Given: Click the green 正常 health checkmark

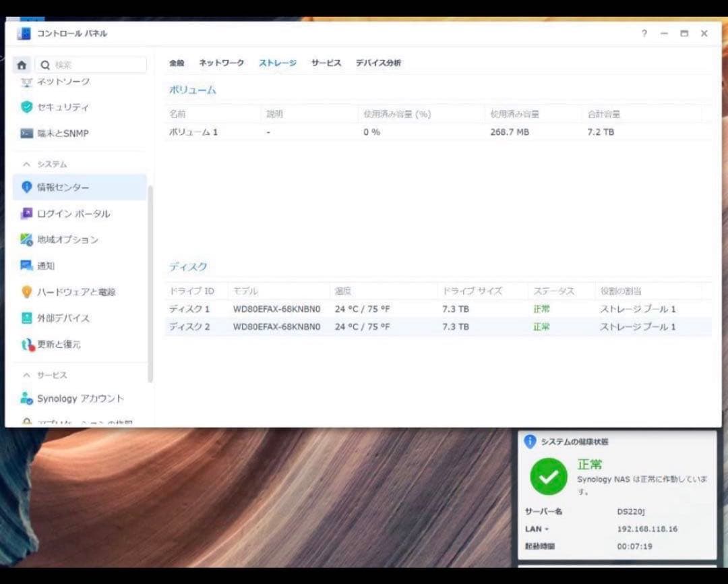Looking at the screenshot, I should (548, 477).
